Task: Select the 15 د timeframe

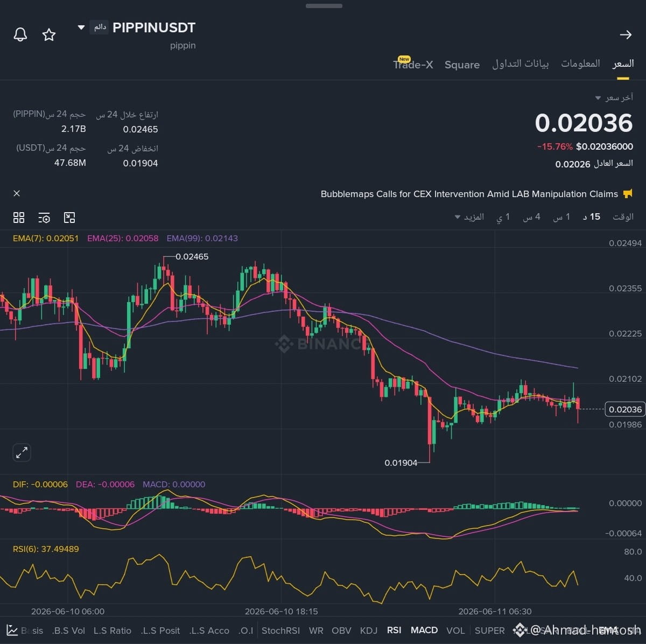Action: [592, 217]
